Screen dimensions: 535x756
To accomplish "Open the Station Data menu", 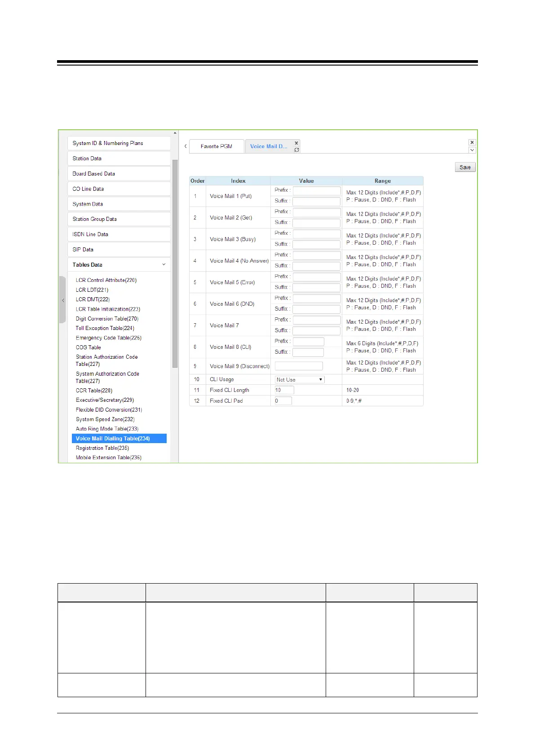I will (119, 158).
